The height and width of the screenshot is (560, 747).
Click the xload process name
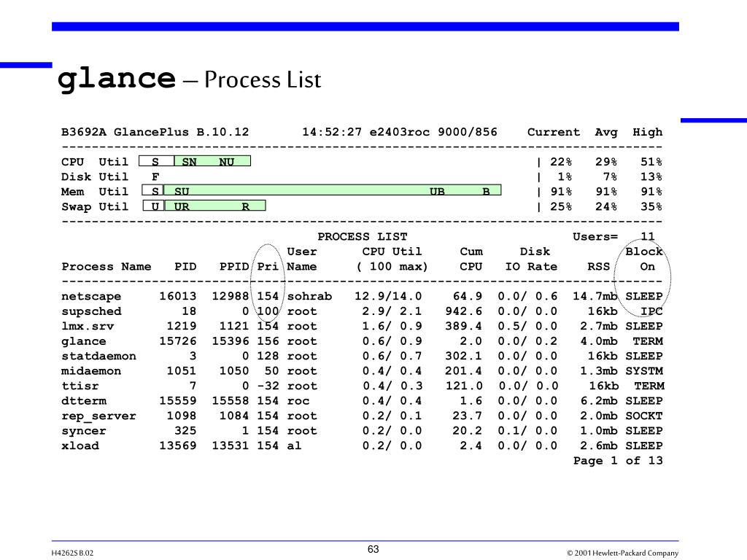pos(80,446)
